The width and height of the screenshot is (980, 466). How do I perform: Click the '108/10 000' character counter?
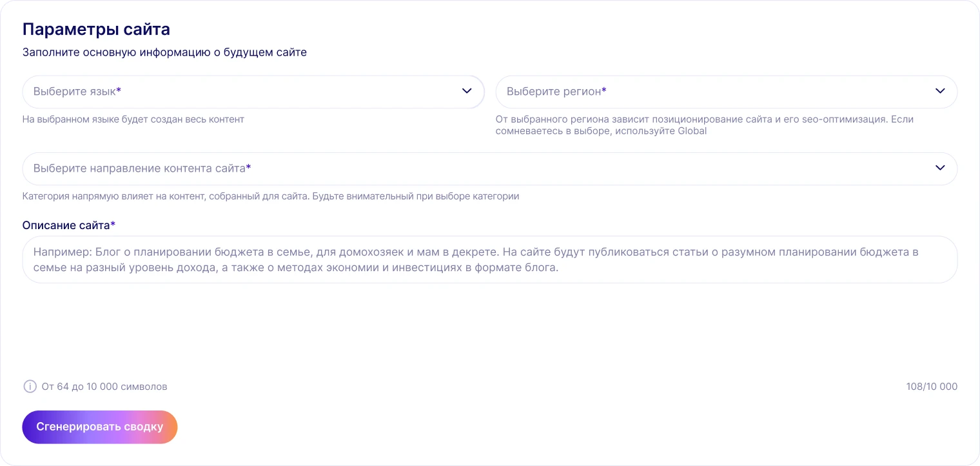pyautogui.click(x=932, y=387)
